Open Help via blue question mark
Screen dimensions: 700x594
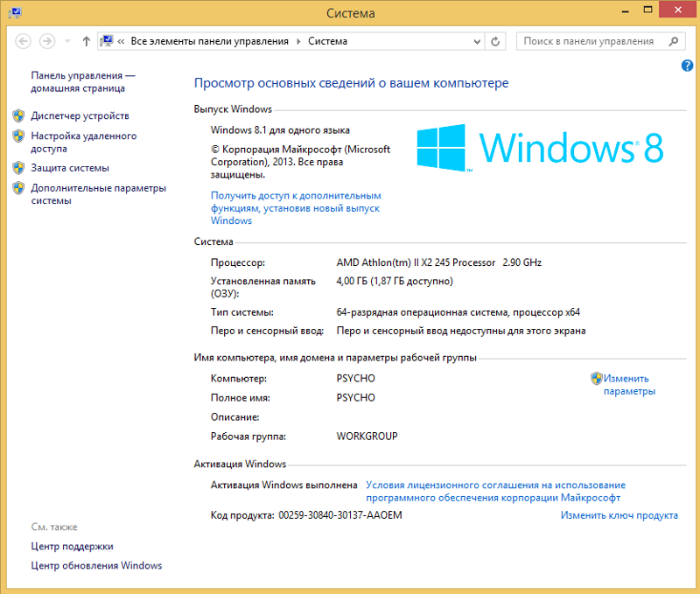pyautogui.click(x=687, y=66)
